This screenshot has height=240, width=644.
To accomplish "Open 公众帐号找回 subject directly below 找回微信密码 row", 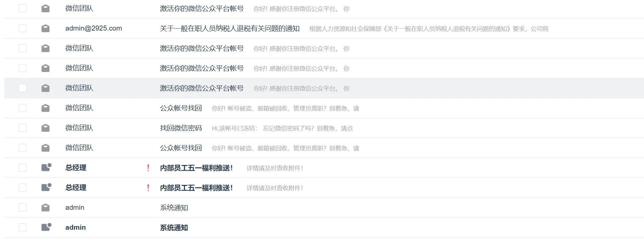I will click(181, 148).
